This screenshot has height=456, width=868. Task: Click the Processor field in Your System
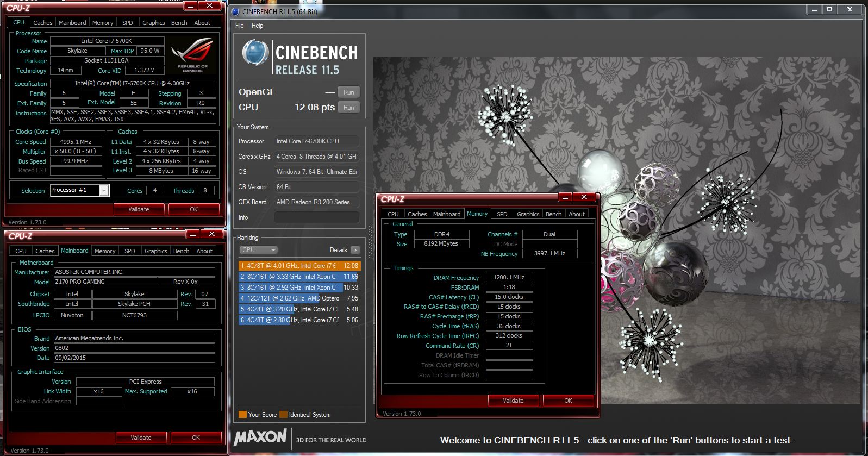tap(316, 141)
